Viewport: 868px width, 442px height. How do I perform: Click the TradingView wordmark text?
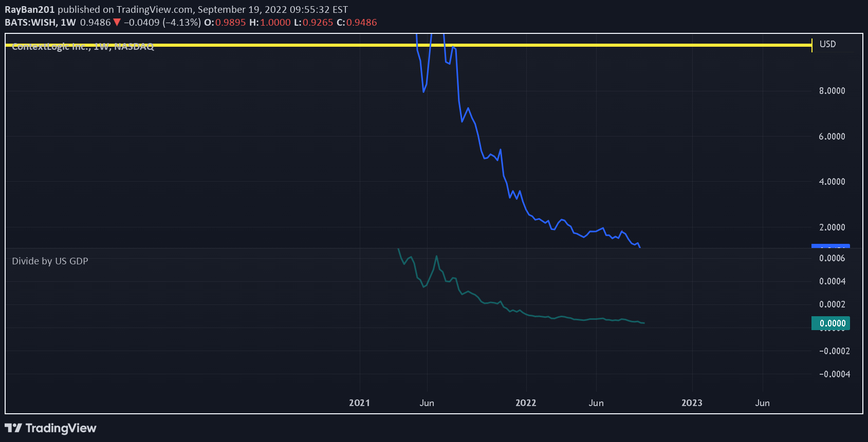tap(61, 428)
